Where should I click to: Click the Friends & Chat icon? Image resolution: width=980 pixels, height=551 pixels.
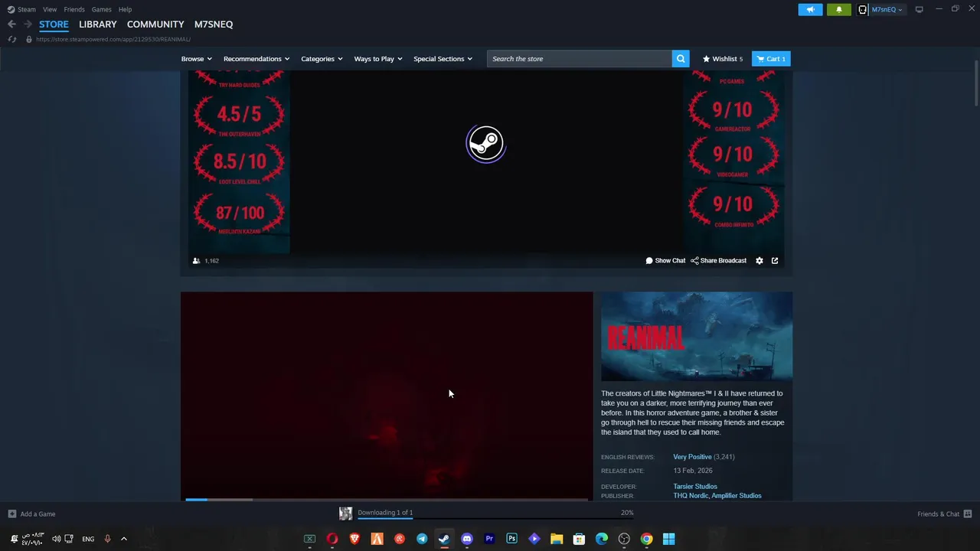click(968, 514)
